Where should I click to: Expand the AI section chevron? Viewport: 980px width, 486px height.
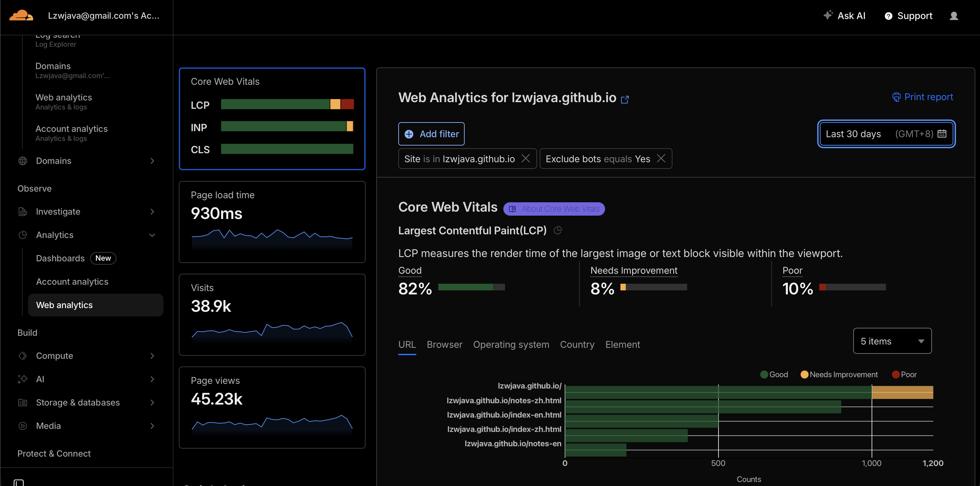(x=152, y=379)
